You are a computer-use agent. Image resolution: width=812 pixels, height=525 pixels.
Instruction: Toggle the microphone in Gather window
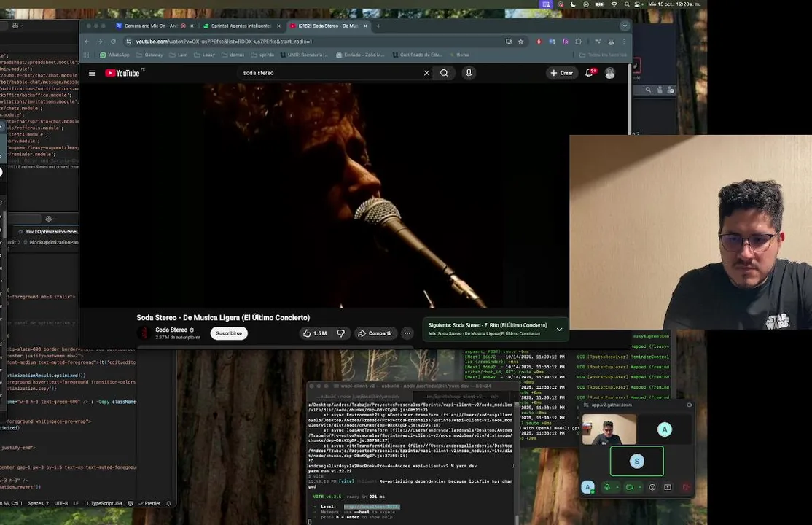coord(607,487)
